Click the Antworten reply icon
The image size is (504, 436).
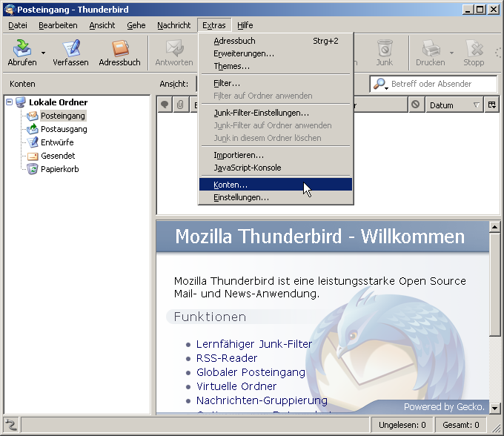click(174, 48)
